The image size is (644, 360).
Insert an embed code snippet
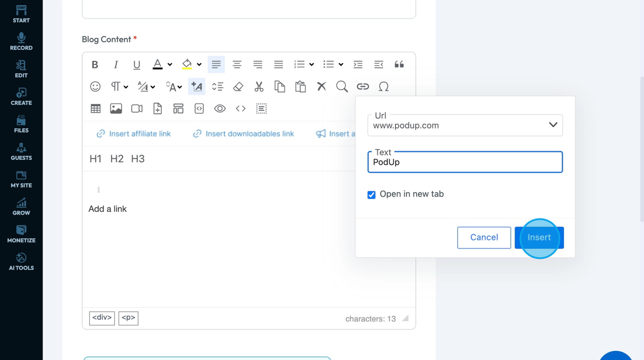point(199,109)
